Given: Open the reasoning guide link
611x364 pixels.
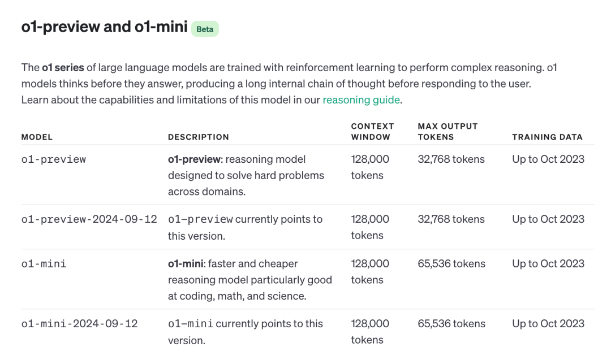Looking at the screenshot, I should pos(361,100).
